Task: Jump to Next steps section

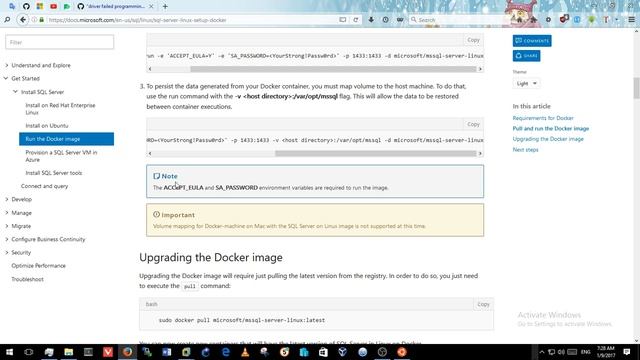Action: [525, 150]
